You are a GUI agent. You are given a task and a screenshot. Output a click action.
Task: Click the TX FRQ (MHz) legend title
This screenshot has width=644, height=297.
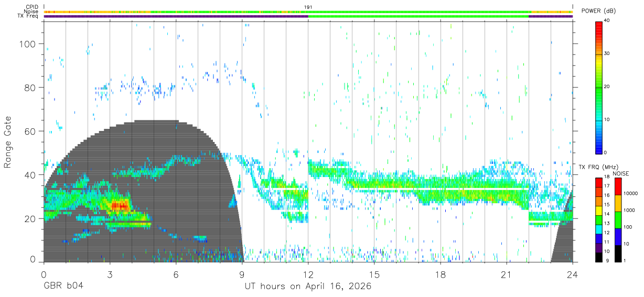click(599, 167)
